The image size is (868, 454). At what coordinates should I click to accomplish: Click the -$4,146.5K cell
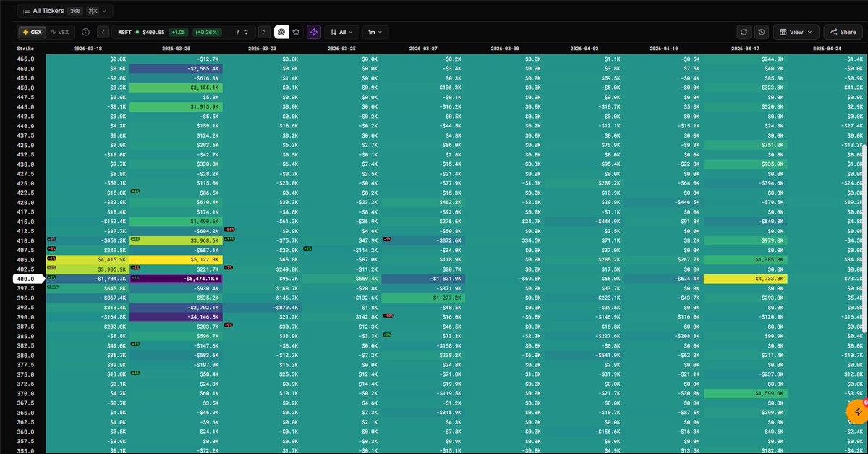click(x=176, y=316)
